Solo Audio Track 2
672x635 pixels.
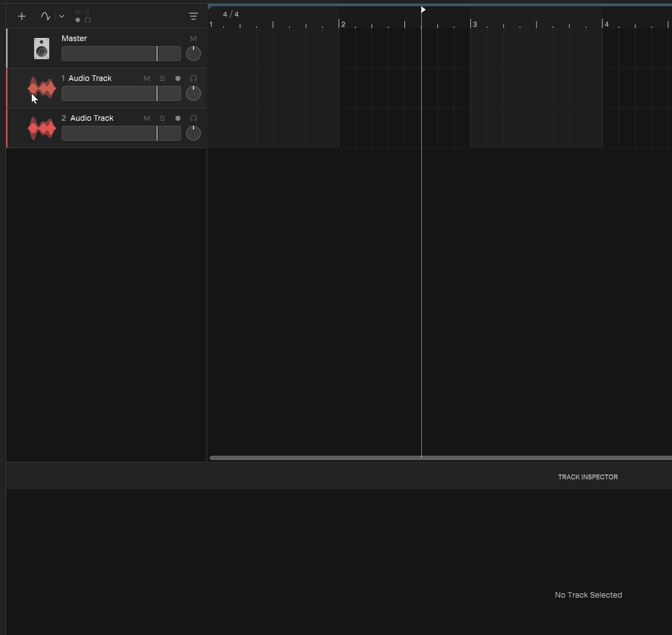coord(162,118)
